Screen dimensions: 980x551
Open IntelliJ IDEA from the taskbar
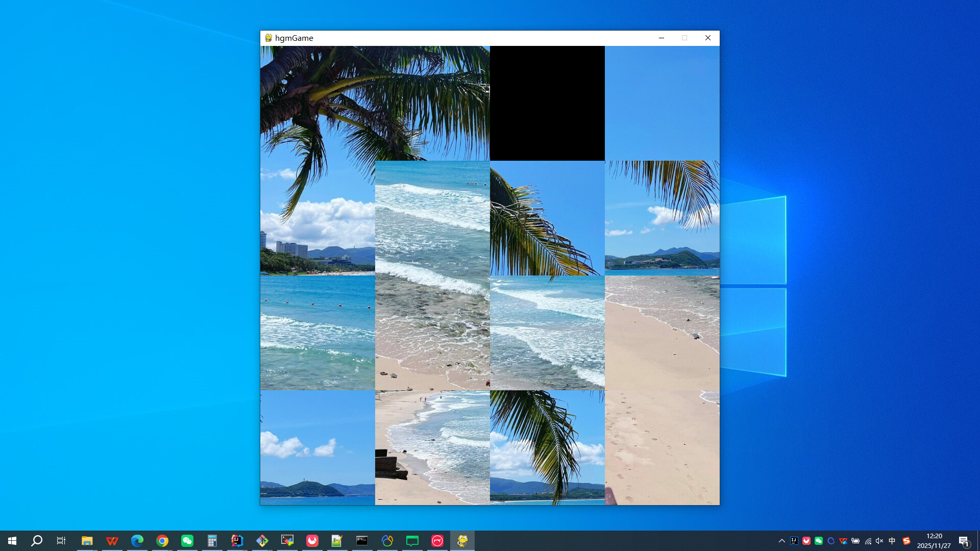click(x=237, y=541)
